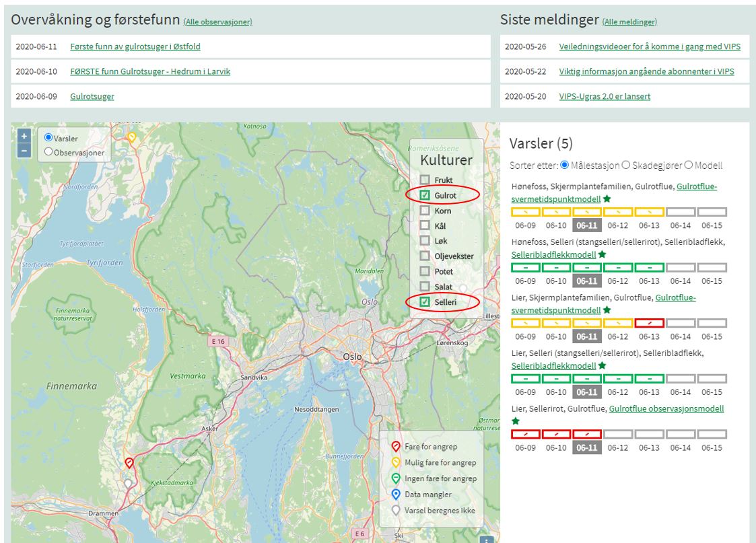The width and height of the screenshot is (756, 543).
Task: Enable the Korn crop checkbox
Action: (425, 211)
